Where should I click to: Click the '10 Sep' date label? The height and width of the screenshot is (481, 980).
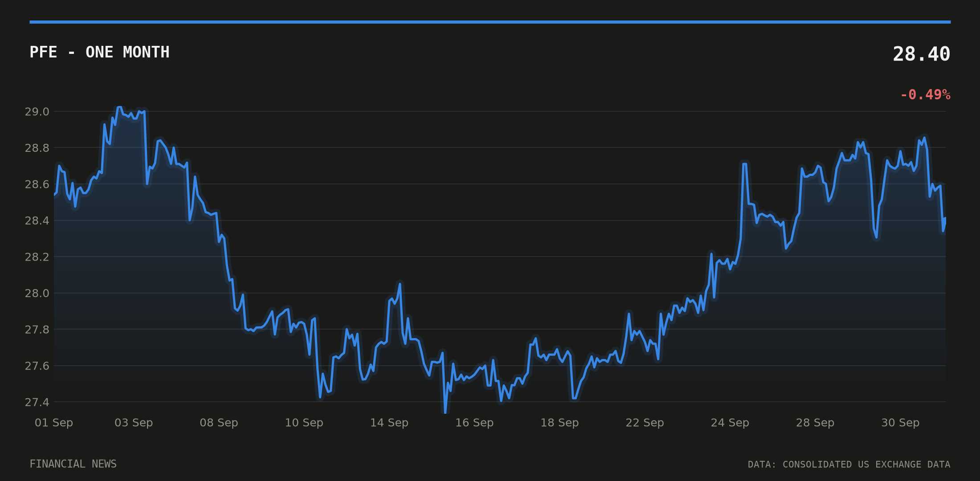pos(304,423)
